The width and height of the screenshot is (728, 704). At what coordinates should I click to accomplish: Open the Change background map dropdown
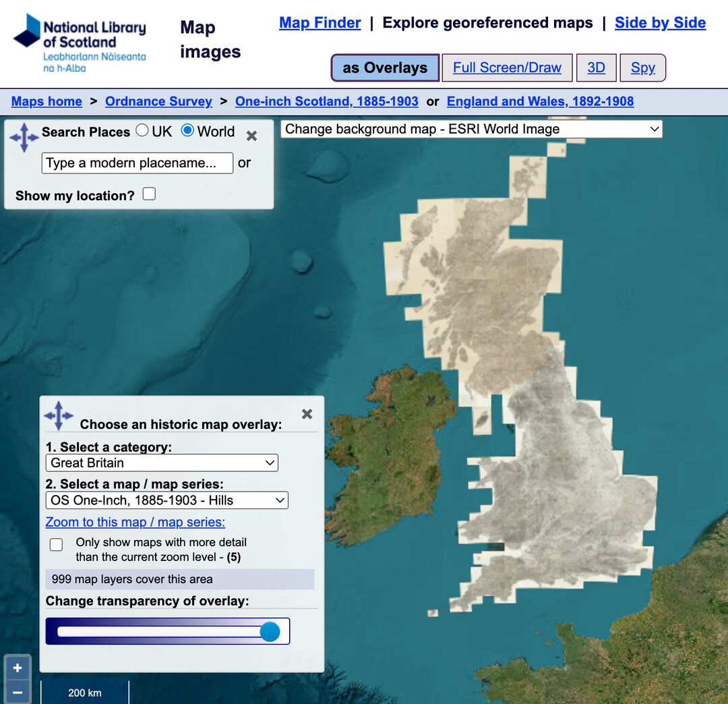tap(472, 129)
